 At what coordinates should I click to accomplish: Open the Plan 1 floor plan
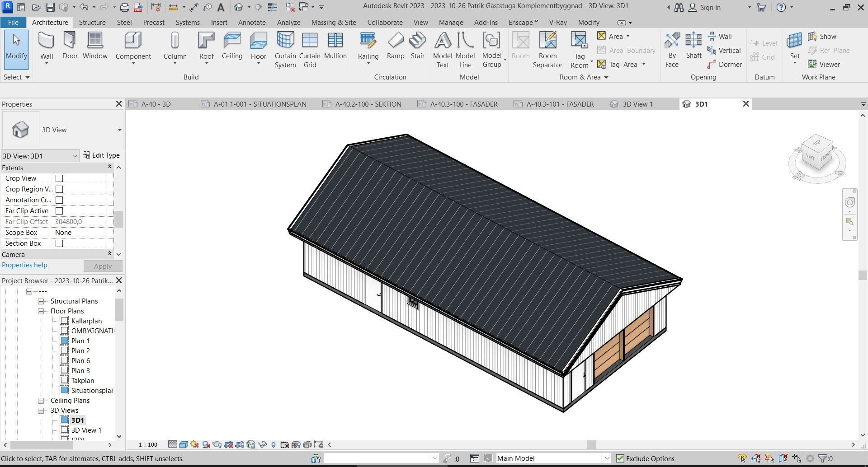click(80, 341)
